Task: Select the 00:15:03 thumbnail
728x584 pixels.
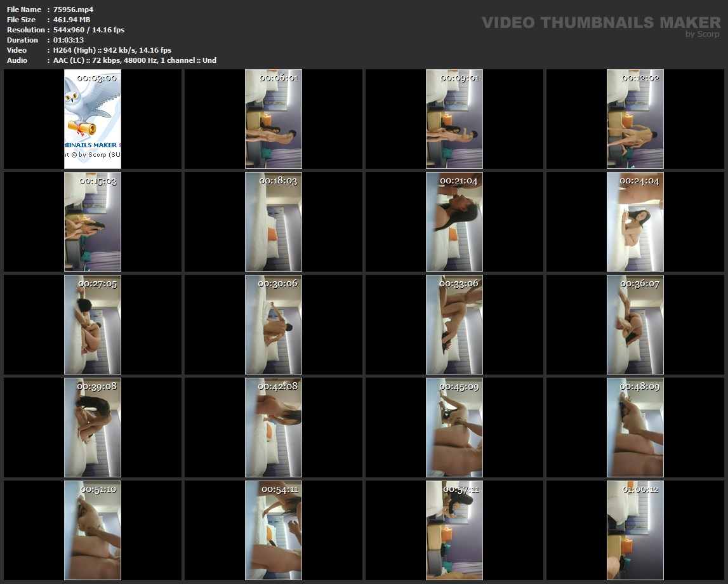Action: click(x=93, y=222)
